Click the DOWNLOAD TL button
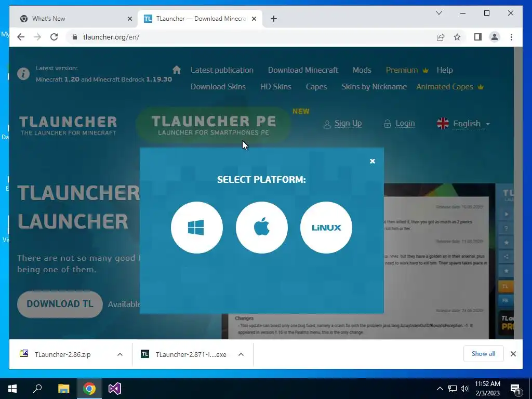Viewport: 532px width, 399px height. 60,304
